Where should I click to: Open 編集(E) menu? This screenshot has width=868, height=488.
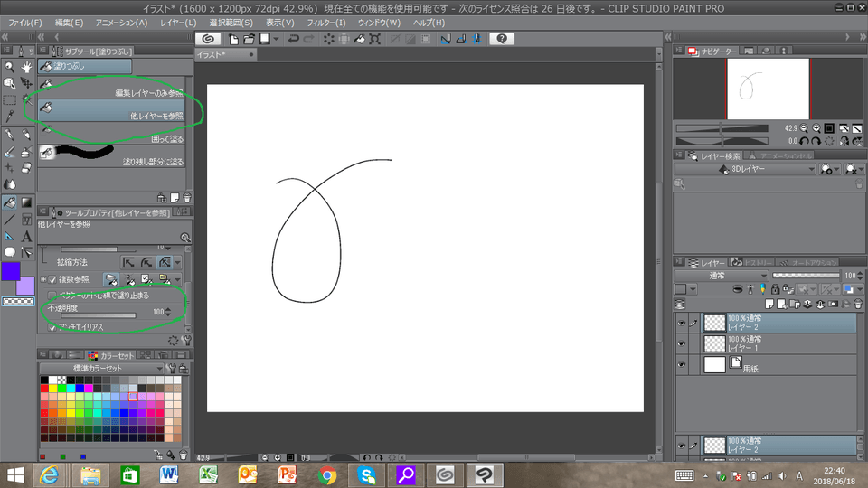(70, 23)
